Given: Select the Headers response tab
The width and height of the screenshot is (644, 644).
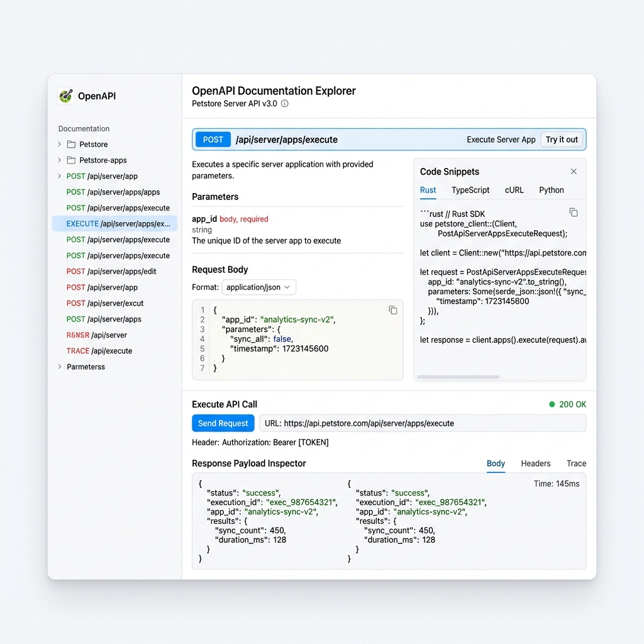Looking at the screenshot, I should 536,464.
